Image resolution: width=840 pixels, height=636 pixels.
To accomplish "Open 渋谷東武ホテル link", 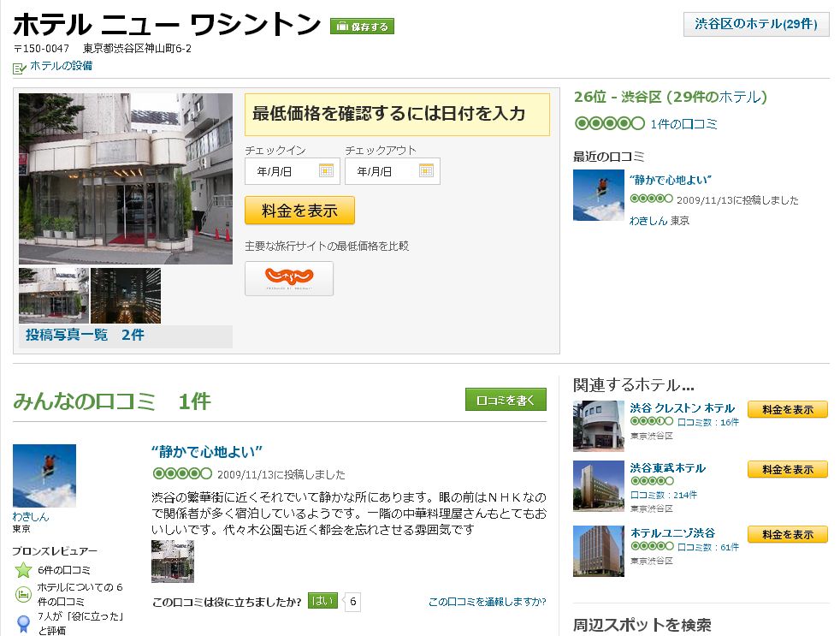I will pos(667,468).
